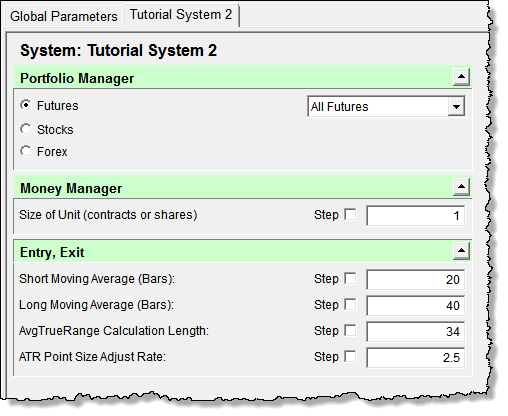508x416 pixels.
Task: Select the Forex radio button
Action: 26,151
